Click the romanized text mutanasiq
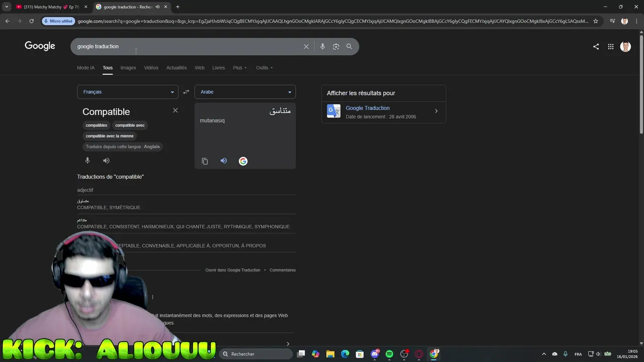 pyautogui.click(x=212, y=121)
